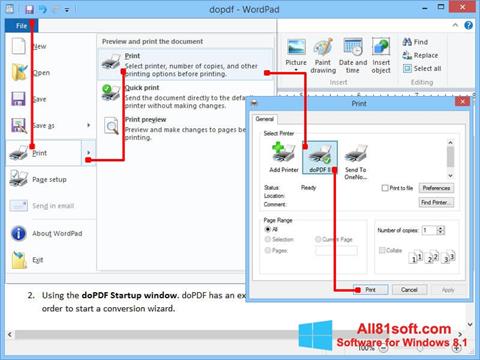Click the Undo arrow in the title bar
The image size is (480, 360).
tap(43, 9)
